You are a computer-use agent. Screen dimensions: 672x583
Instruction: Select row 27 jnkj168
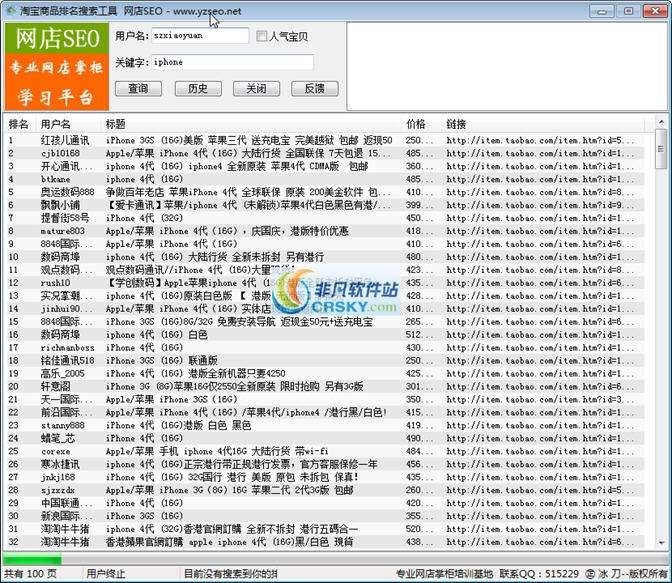(x=324, y=477)
